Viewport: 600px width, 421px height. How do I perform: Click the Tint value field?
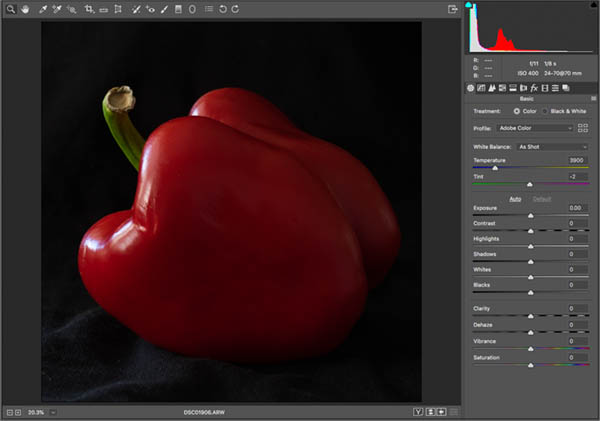point(576,177)
